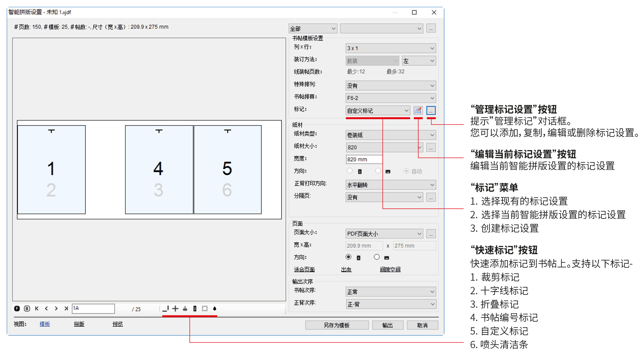Click the crop marks quick-mark icon

pyautogui.click(x=166, y=309)
